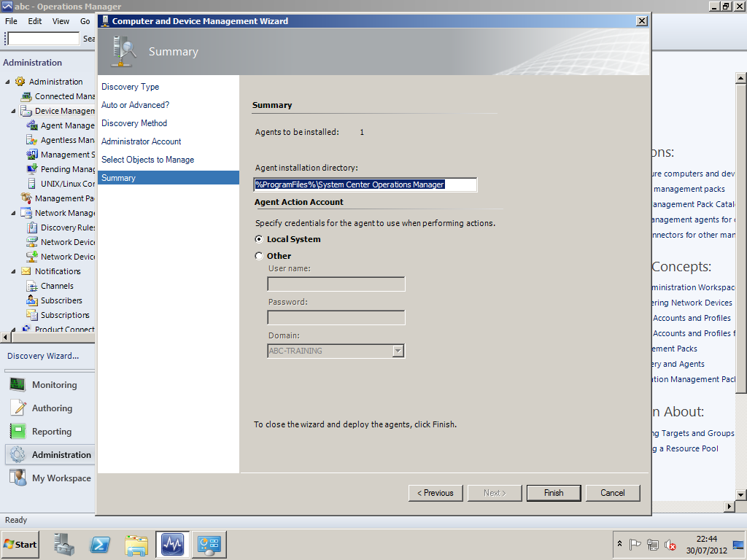
Task: Click the Summary wizard step
Action: point(169,178)
